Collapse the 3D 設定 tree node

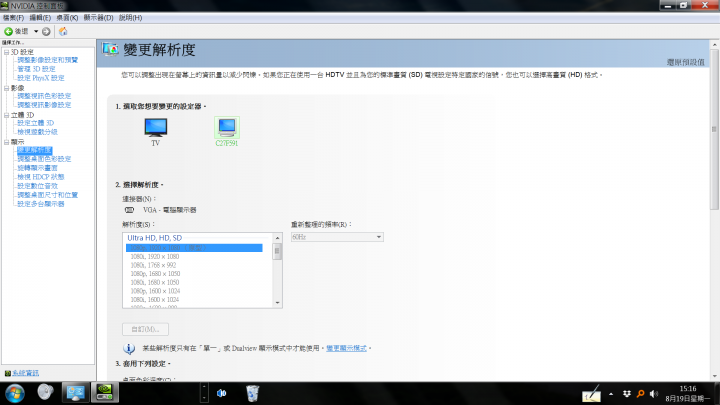6,52
